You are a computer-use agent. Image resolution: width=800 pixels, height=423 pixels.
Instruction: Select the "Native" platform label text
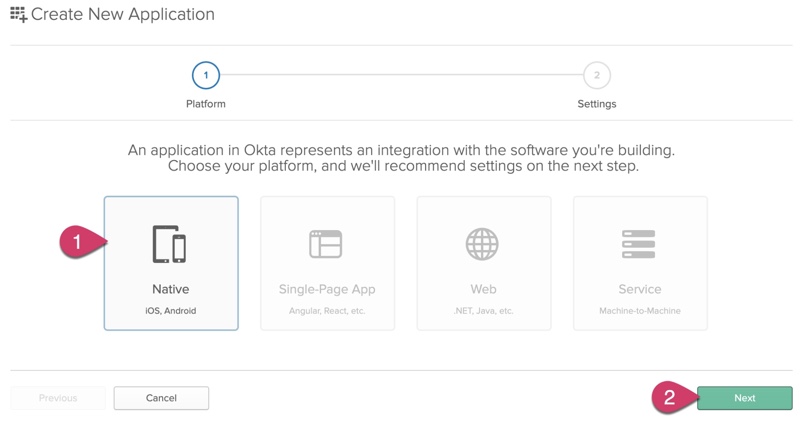[x=171, y=289]
